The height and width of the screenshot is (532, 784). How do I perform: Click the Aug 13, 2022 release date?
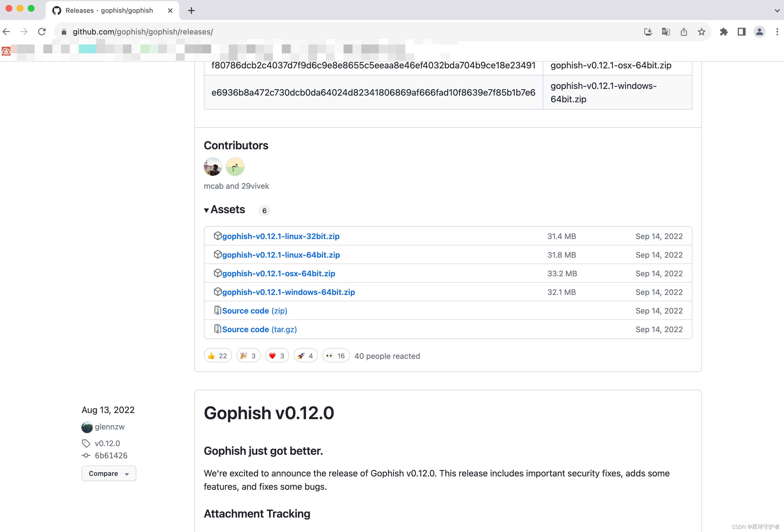point(108,410)
